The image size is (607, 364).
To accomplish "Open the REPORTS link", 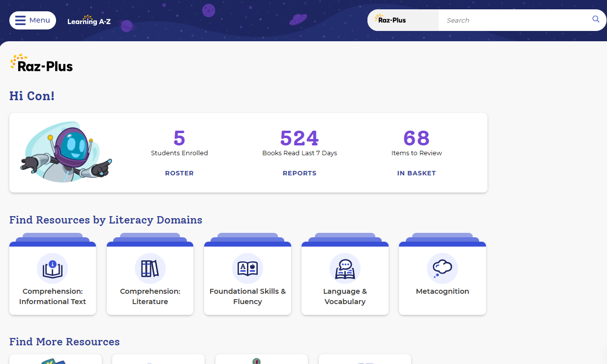I will click(x=300, y=173).
